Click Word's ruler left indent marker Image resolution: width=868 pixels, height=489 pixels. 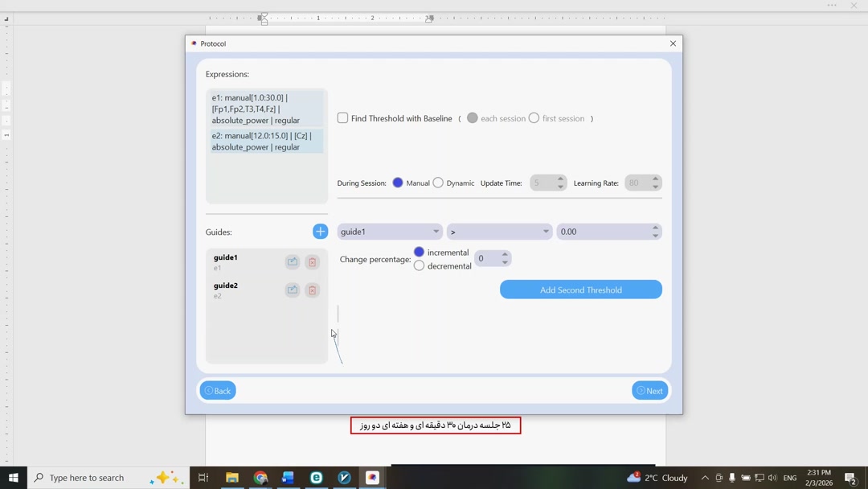point(264,18)
